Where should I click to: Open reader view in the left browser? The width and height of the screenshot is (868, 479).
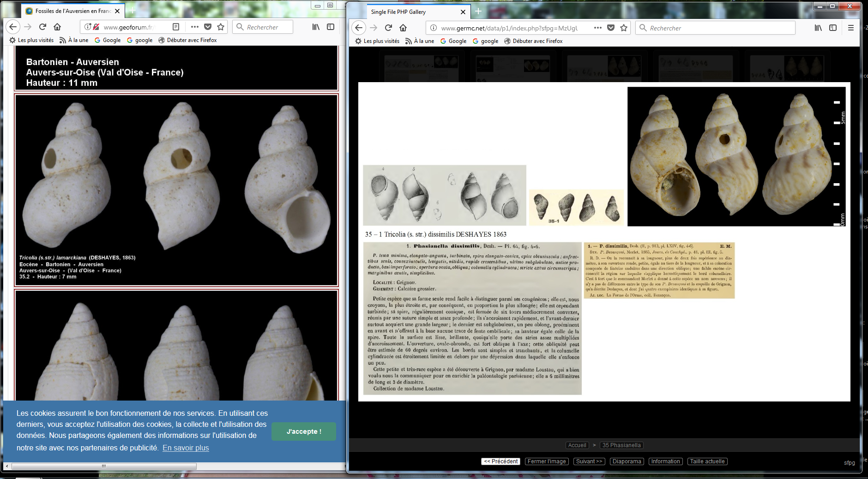pyautogui.click(x=176, y=27)
